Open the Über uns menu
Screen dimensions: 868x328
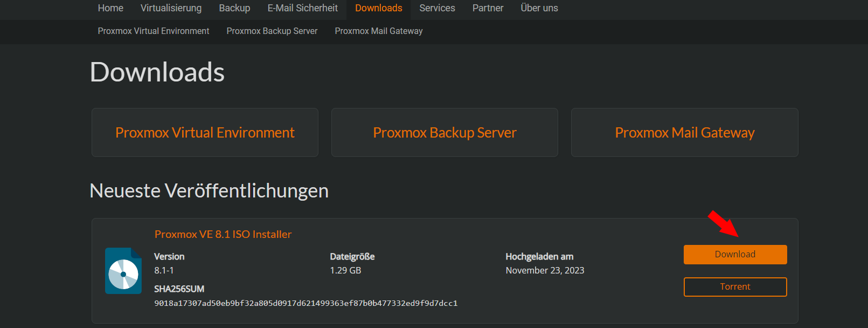tap(539, 8)
